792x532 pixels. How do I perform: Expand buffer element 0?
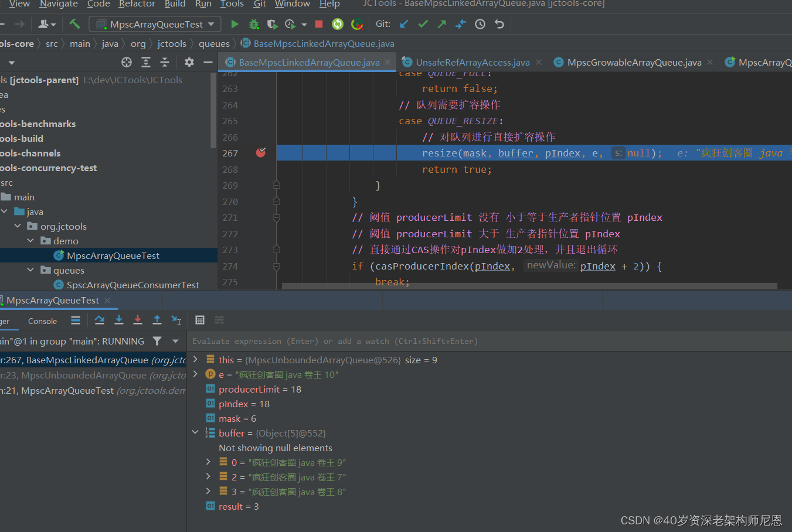pyautogui.click(x=208, y=462)
